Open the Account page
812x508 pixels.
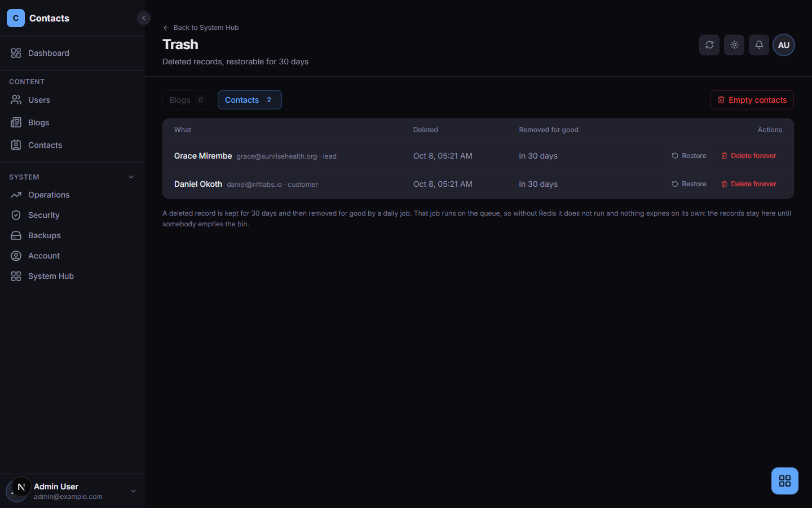click(x=72, y=256)
